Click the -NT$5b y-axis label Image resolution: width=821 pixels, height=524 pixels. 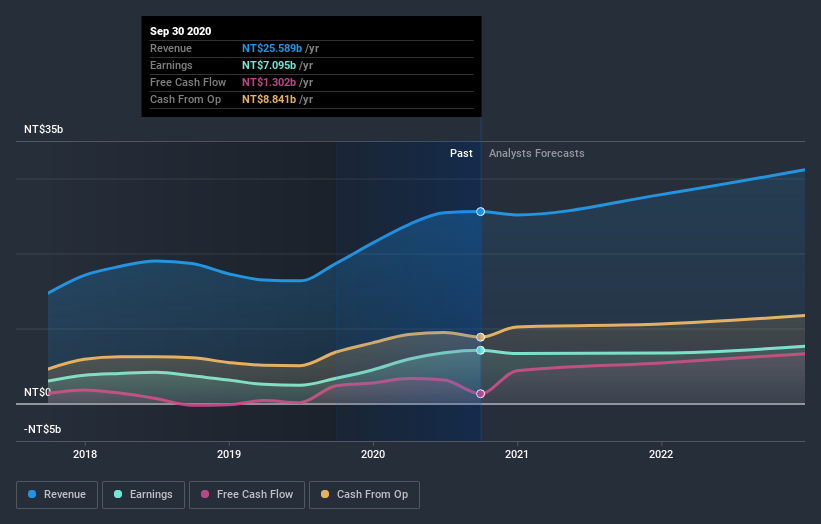[x=42, y=429]
